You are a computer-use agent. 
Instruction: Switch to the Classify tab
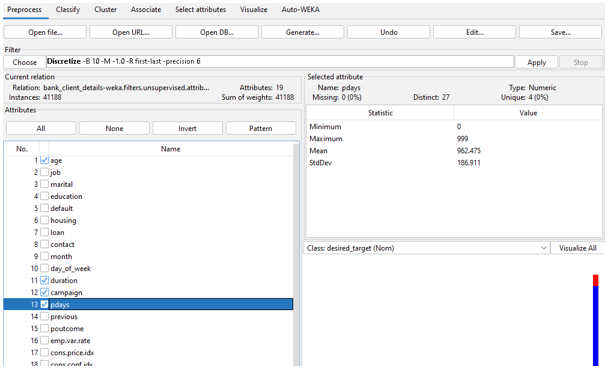click(68, 10)
